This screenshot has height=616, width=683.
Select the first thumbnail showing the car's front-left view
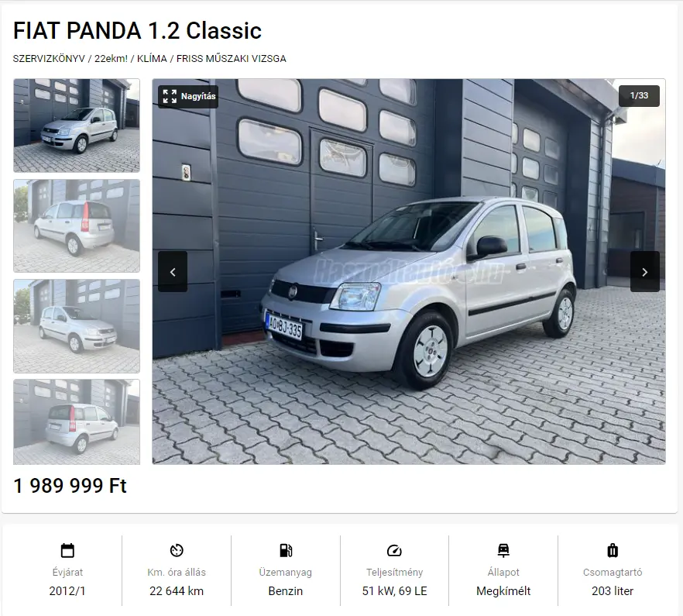tap(77, 126)
